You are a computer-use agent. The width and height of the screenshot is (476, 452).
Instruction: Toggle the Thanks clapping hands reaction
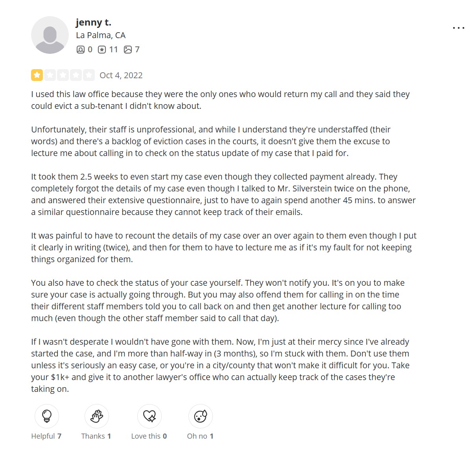[97, 416]
